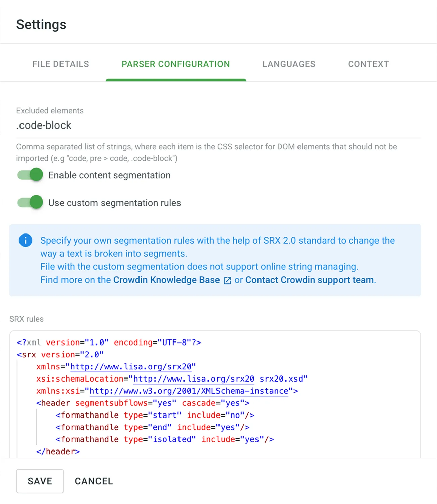The image size is (437, 504).
Task: Stay on the Parser Configuration tab
Action: [x=176, y=64]
